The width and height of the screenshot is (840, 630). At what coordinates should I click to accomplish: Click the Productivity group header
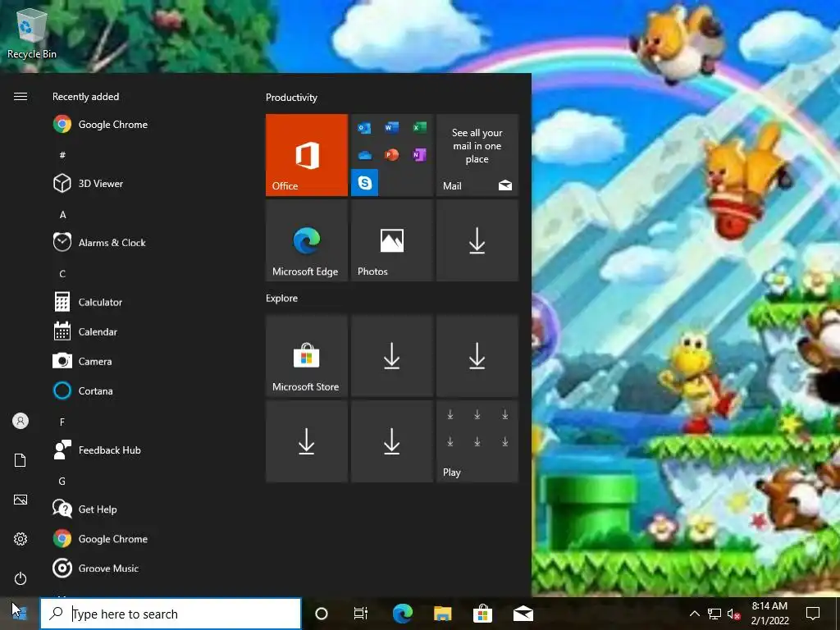[x=291, y=98]
